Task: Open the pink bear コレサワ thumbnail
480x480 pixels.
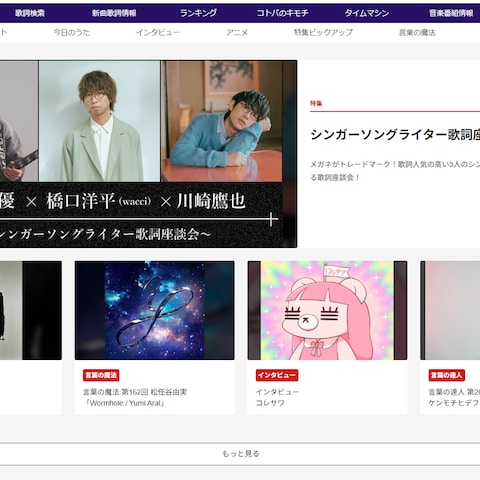Action: tap(327, 310)
